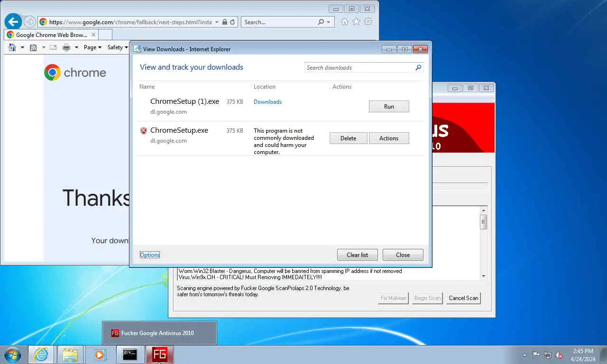Expand the search provider dropdown arrow
The width and height of the screenshot is (607, 364).
click(329, 22)
